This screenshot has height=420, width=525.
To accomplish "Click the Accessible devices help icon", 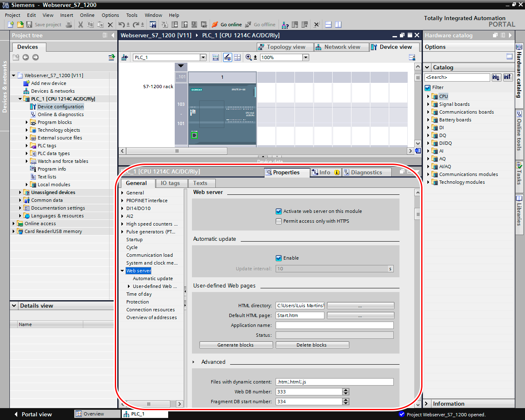I will pos(285,25).
